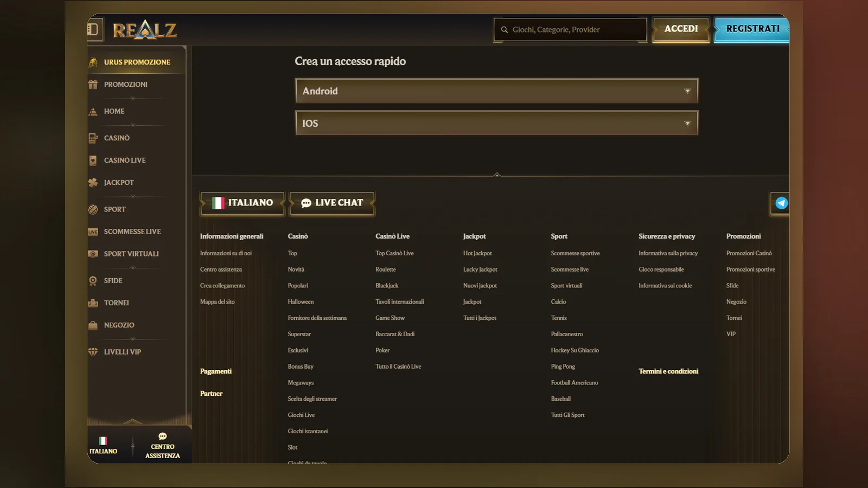This screenshot has height=488, width=868.
Task: Click the ball icon beside SPORT
Action: pyautogui.click(x=93, y=209)
